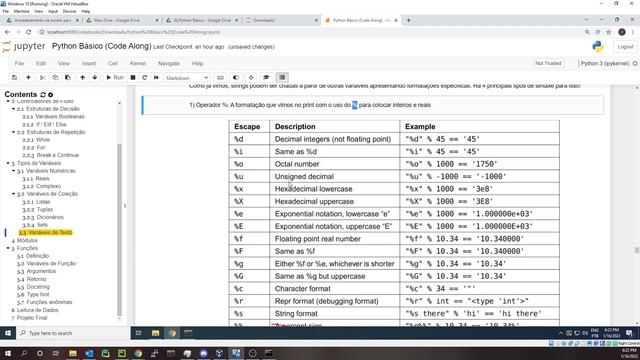Open the Kernel menu
This screenshot has width=640, height=360.
[138, 63]
